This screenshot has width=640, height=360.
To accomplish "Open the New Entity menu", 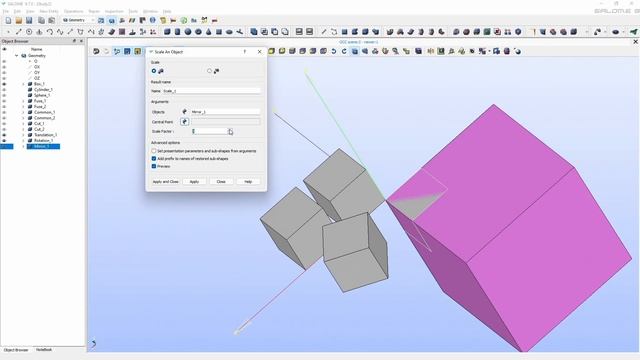I will tap(49, 11).
